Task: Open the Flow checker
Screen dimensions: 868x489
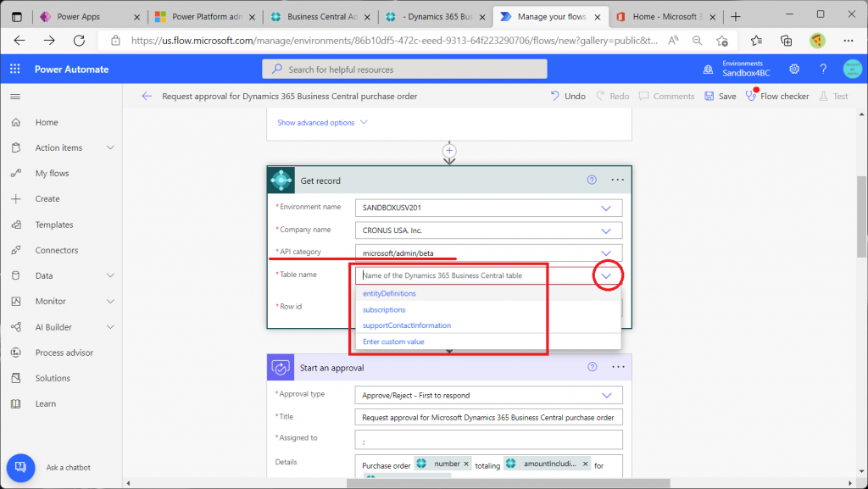Action: coord(777,97)
